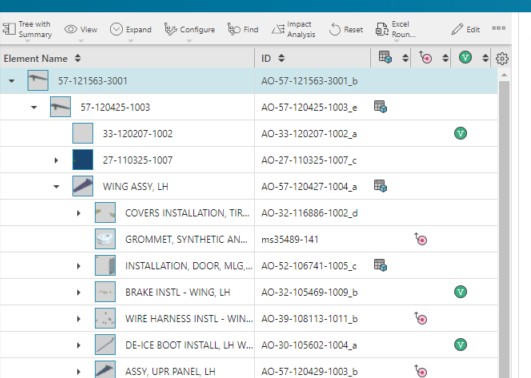Viewport: 531px width, 378px height.
Task: Expand the WIRE HARNESS INSTL - WIN... node
Action: [x=79, y=319]
